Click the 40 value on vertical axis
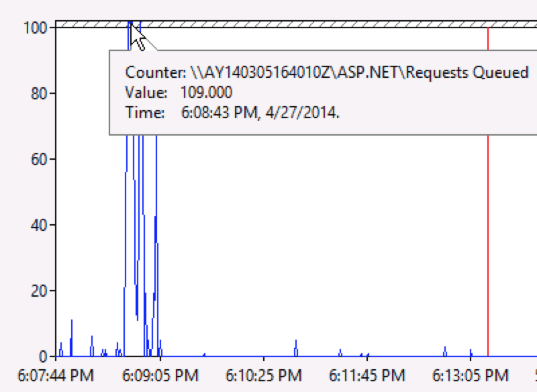Image resolution: width=537 pixels, height=392 pixels. (39, 225)
